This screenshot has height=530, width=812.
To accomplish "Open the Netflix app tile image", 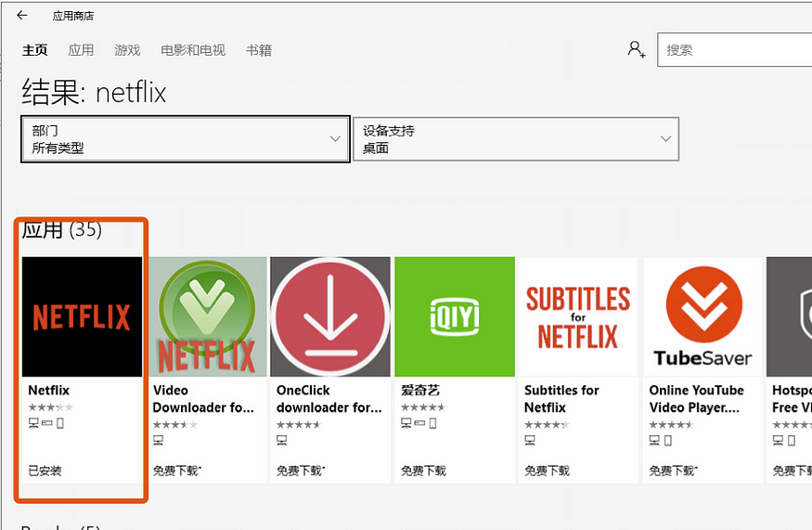I will click(82, 317).
